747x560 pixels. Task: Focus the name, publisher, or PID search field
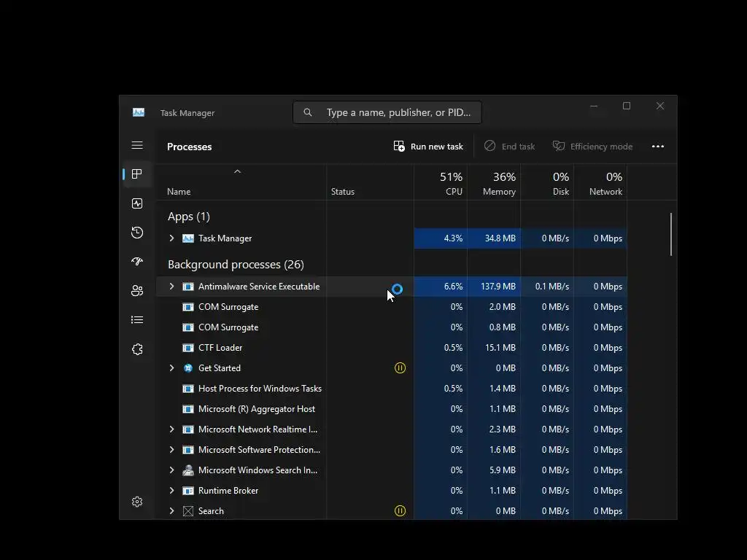387,112
